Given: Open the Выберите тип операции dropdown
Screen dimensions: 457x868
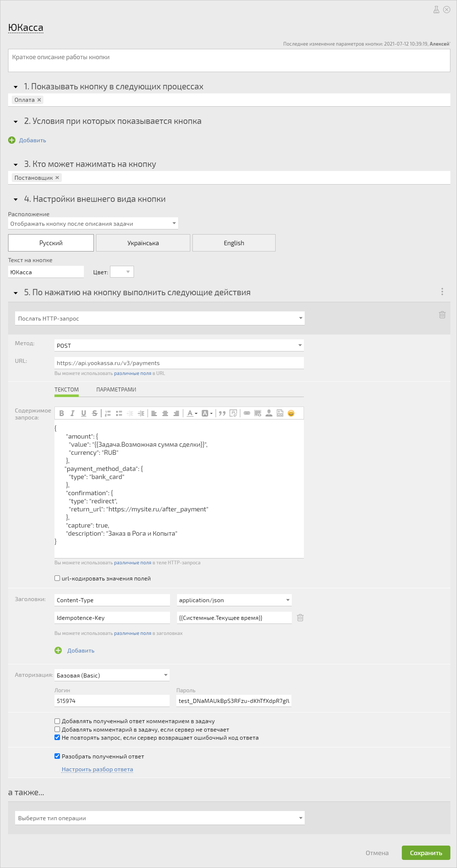Looking at the screenshot, I should (x=160, y=818).
